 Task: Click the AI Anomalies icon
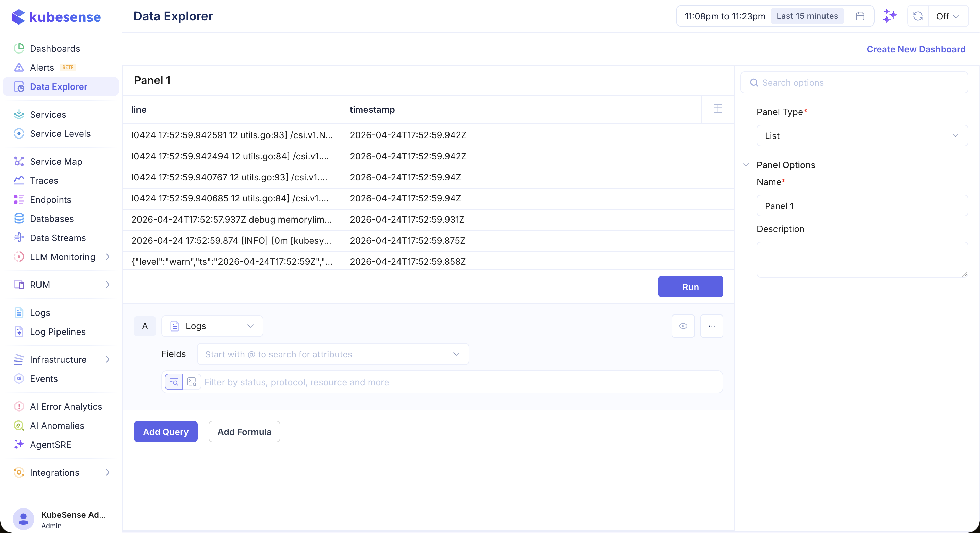coord(19,425)
